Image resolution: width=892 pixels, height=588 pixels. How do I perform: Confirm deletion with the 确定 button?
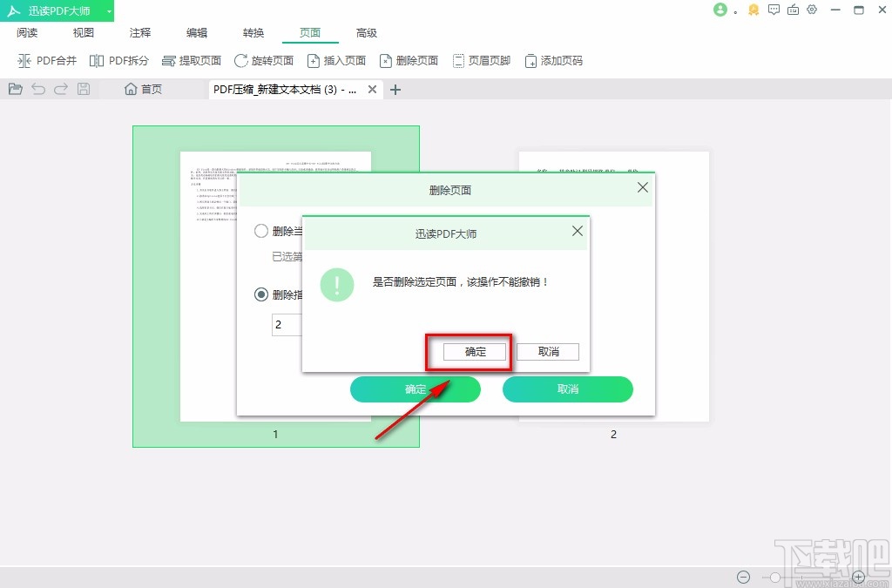click(474, 352)
